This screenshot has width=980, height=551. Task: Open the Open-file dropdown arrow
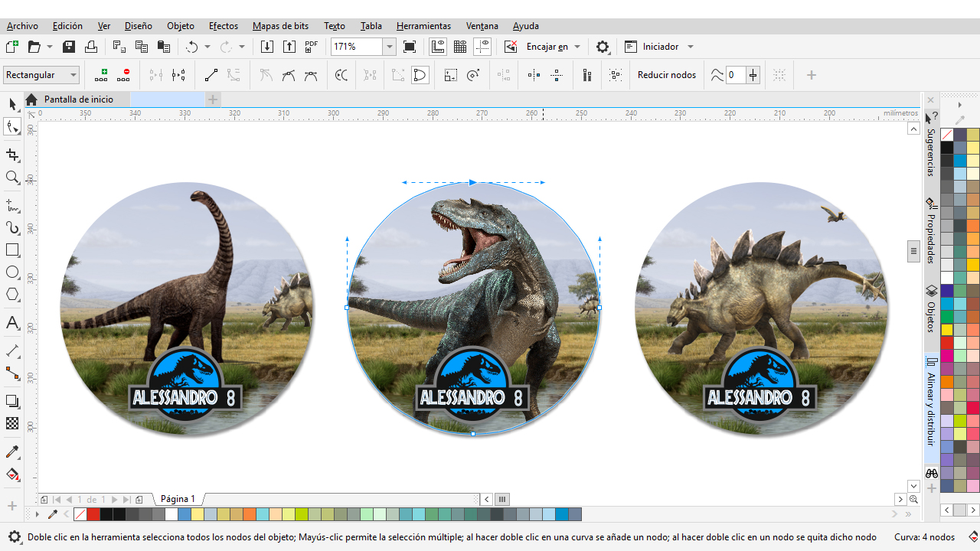click(x=50, y=47)
